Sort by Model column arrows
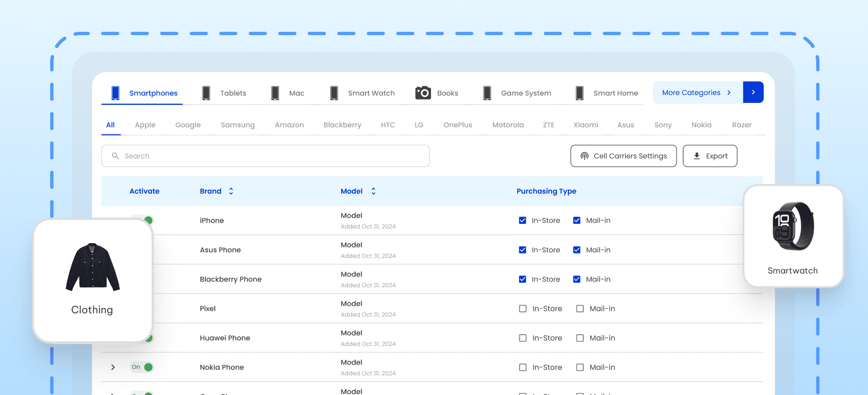Viewport: 868px width, 395px height. (x=373, y=191)
